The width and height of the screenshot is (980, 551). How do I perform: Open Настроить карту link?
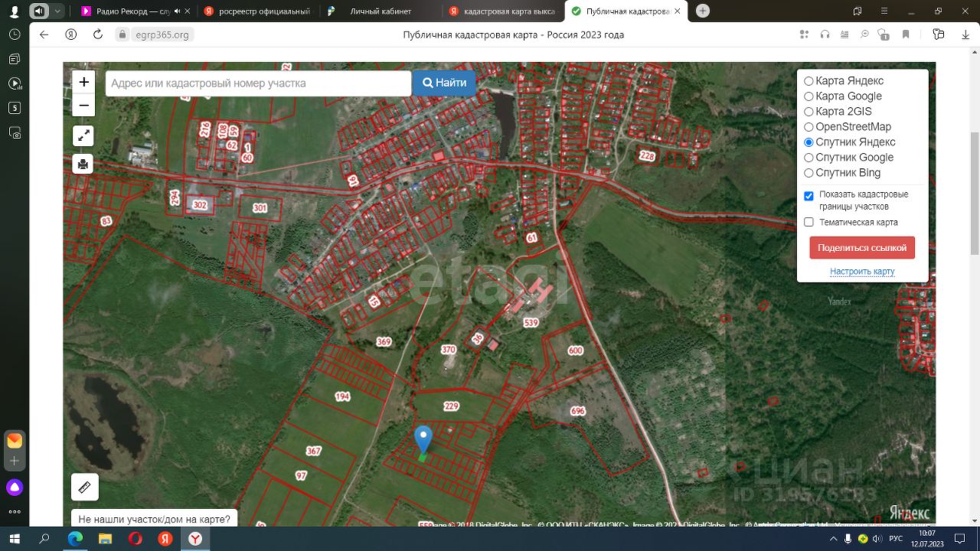coord(861,272)
